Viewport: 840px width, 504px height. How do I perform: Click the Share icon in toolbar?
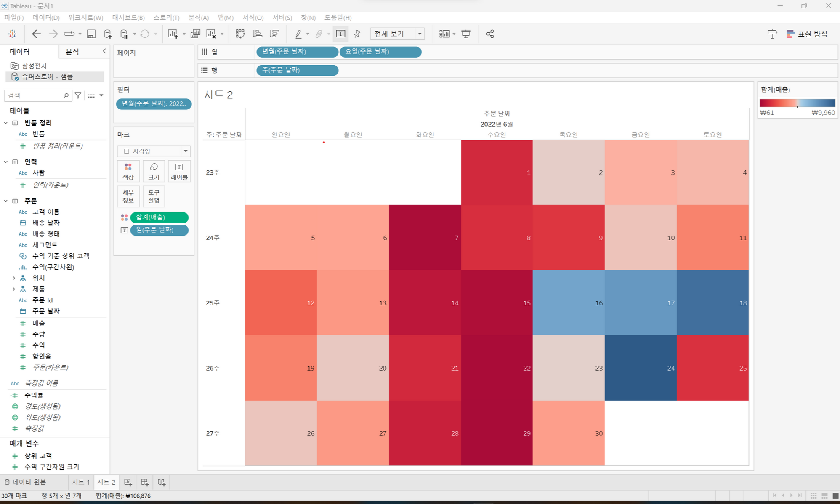tap(490, 34)
